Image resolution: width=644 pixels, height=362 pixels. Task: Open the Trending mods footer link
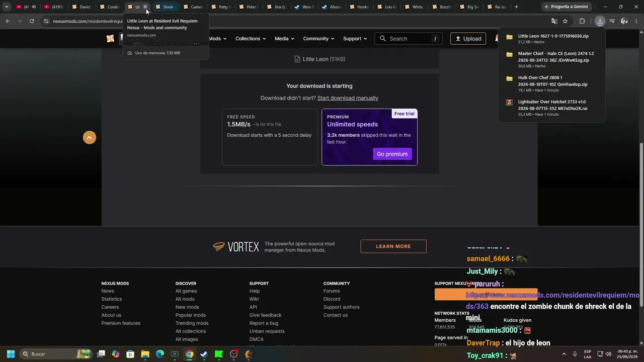pyautogui.click(x=192, y=323)
